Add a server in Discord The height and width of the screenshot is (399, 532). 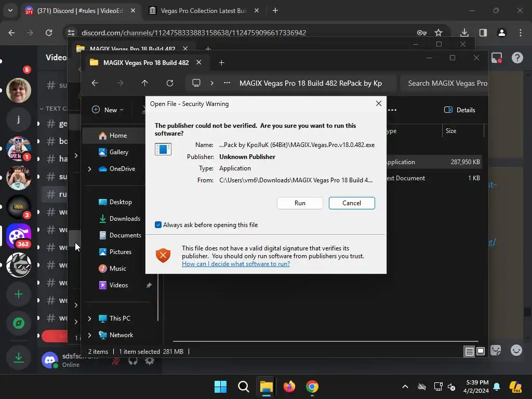click(x=19, y=294)
